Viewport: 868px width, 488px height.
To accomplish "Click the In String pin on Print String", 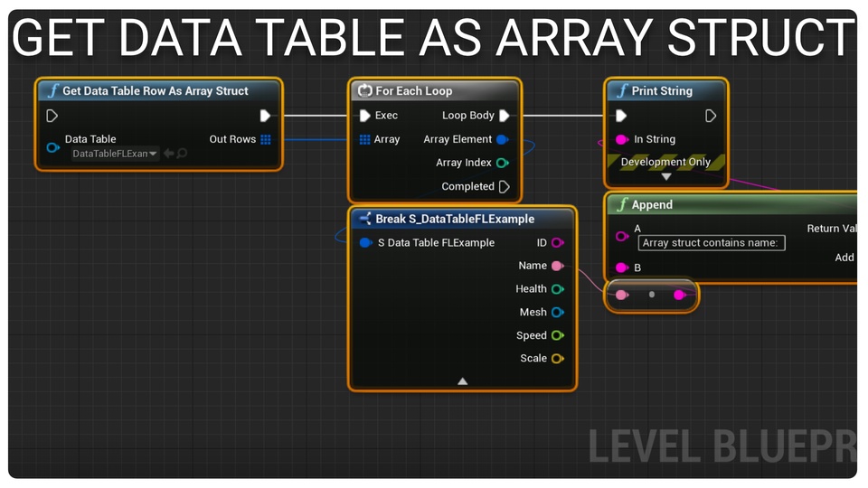I will [x=621, y=140].
